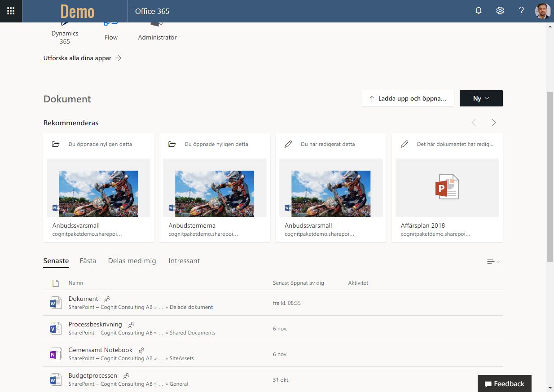Image resolution: width=554 pixels, height=392 pixels.
Task: Open the user profile picture
Action: pyautogui.click(x=543, y=11)
